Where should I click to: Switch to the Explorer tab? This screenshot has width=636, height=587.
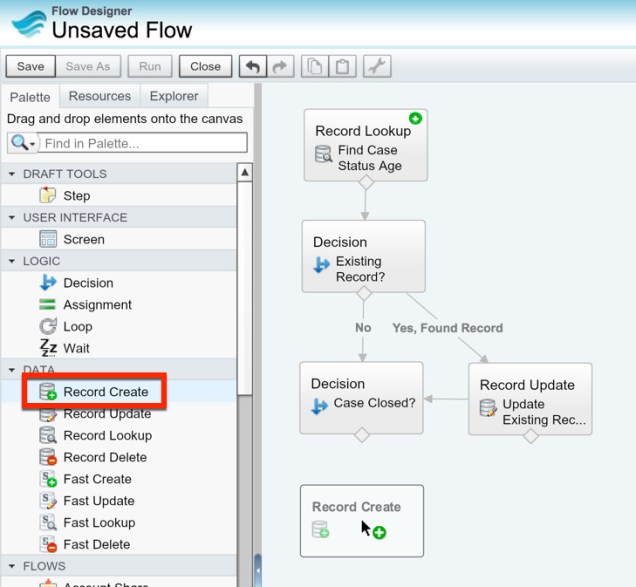(174, 96)
